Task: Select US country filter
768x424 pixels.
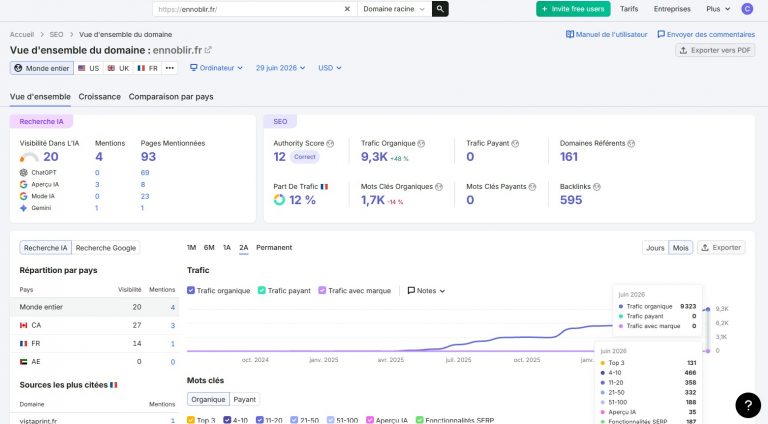Action: (89, 68)
